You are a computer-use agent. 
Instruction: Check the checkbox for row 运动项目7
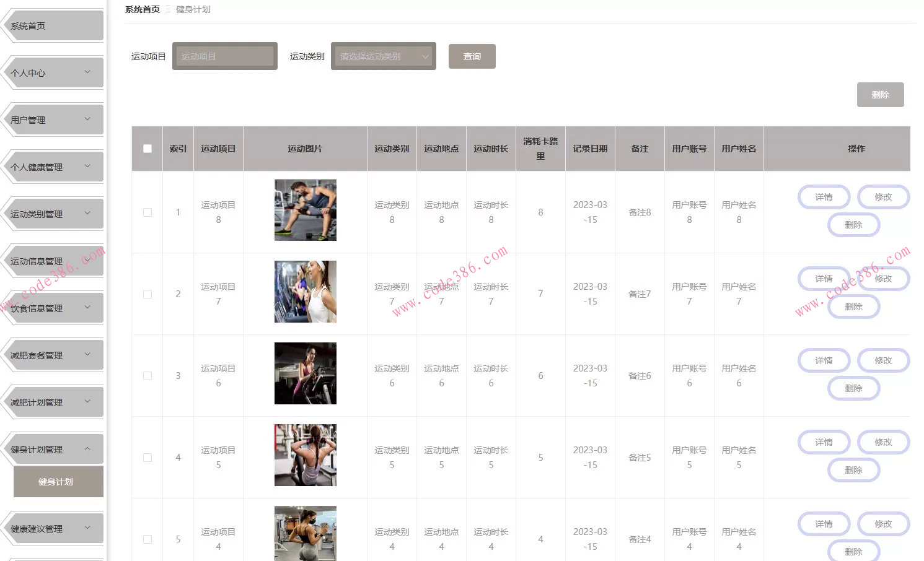(147, 294)
